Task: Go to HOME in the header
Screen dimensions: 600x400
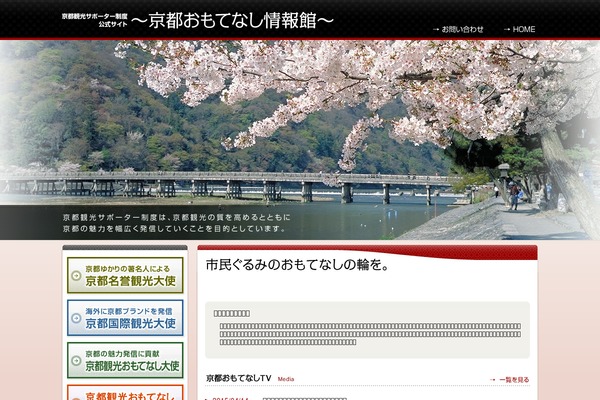Action: coord(523,29)
